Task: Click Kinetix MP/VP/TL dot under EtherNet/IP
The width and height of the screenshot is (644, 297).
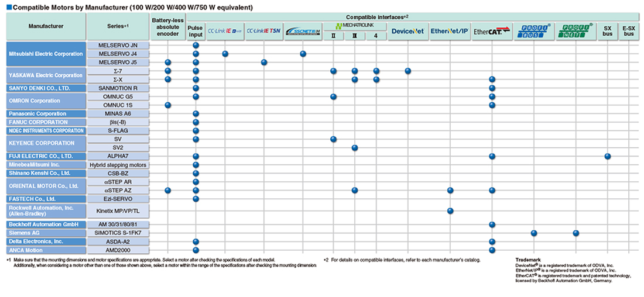Action: (450, 211)
